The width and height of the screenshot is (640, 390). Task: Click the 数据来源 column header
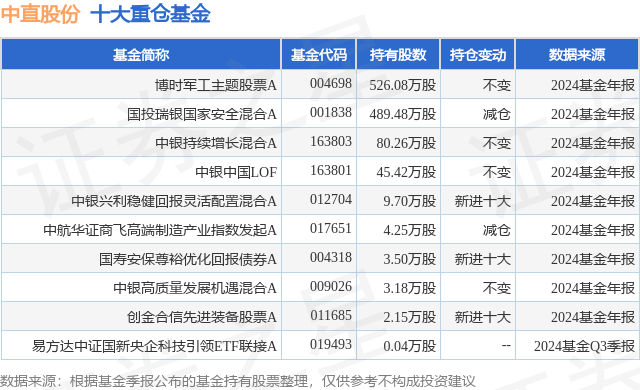tap(577, 55)
